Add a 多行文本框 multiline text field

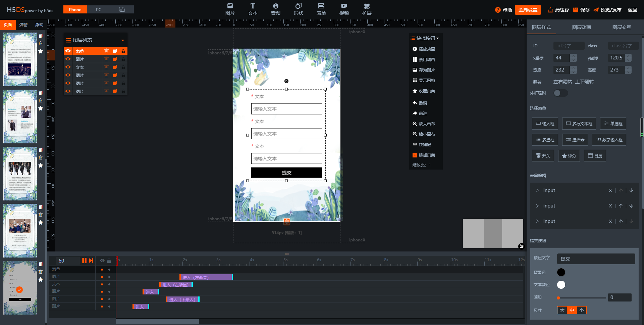579,124
